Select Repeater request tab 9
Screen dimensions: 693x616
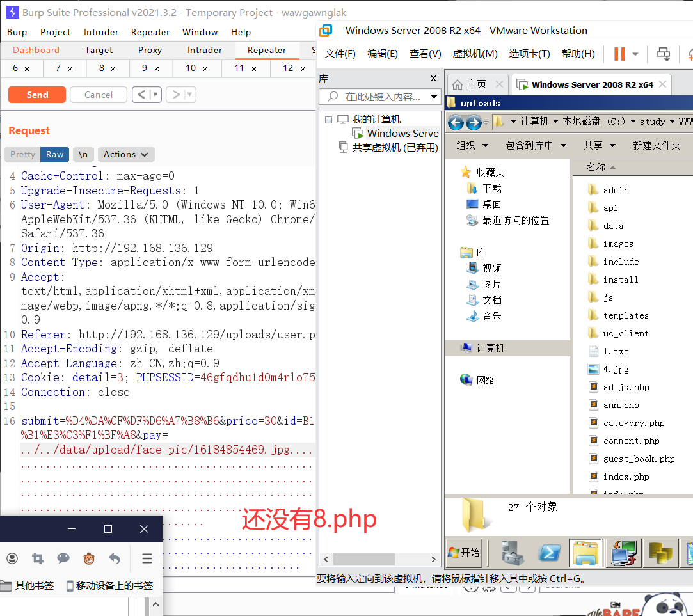pyautogui.click(x=145, y=68)
